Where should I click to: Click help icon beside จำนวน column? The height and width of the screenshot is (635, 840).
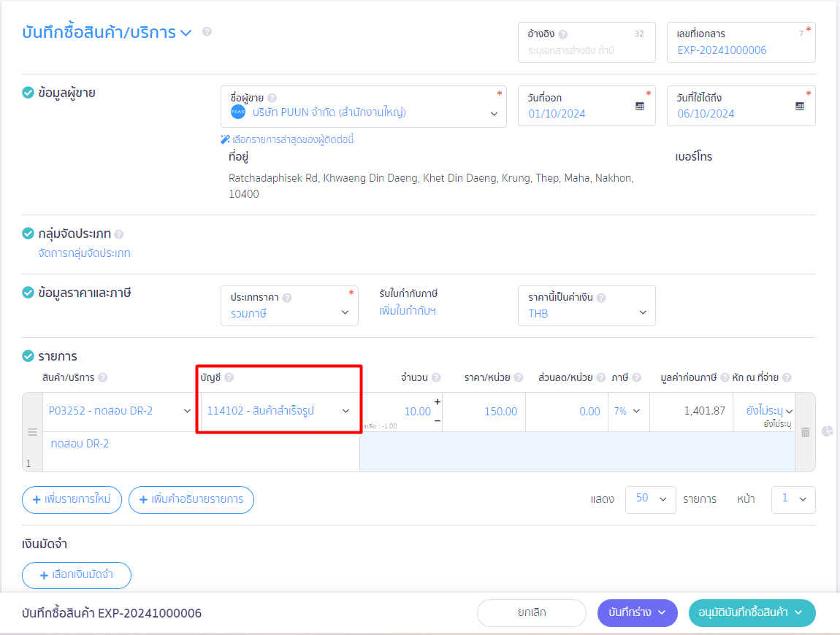click(x=436, y=377)
